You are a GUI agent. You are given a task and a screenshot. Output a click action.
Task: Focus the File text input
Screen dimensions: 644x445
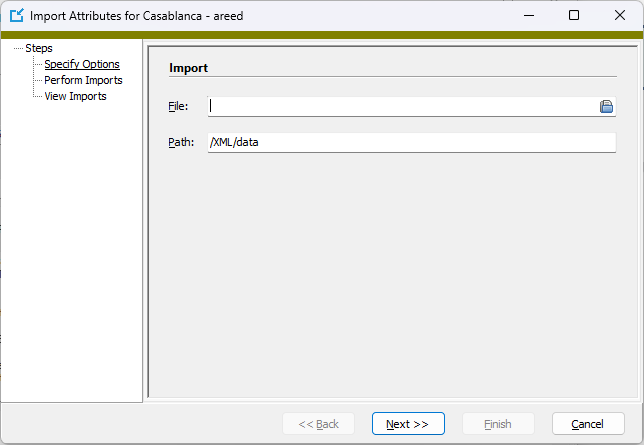tap(403, 106)
